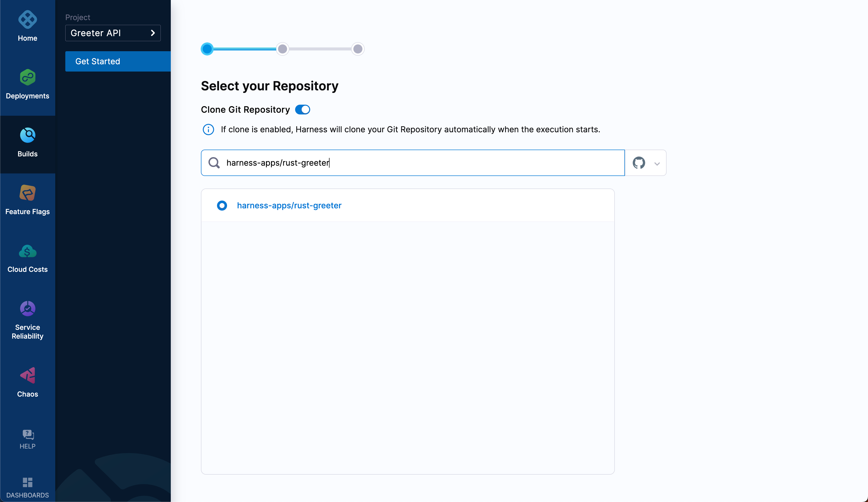Click the third progress step indicator
Image resolution: width=868 pixels, height=502 pixels.
coord(357,49)
